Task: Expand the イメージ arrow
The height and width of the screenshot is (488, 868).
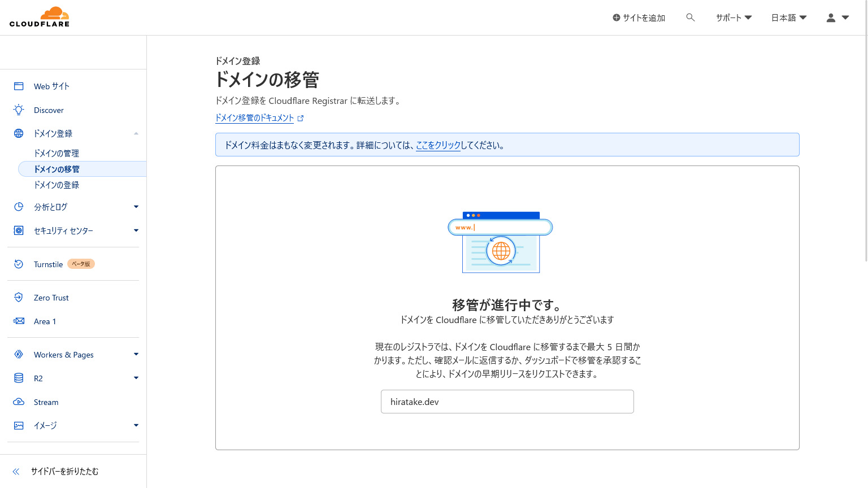Action: click(x=136, y=425)
